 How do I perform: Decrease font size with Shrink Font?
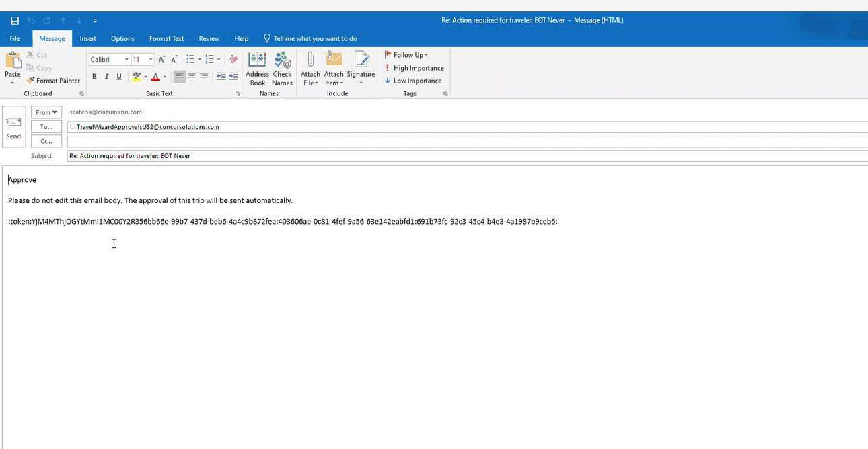coord(174,59)
